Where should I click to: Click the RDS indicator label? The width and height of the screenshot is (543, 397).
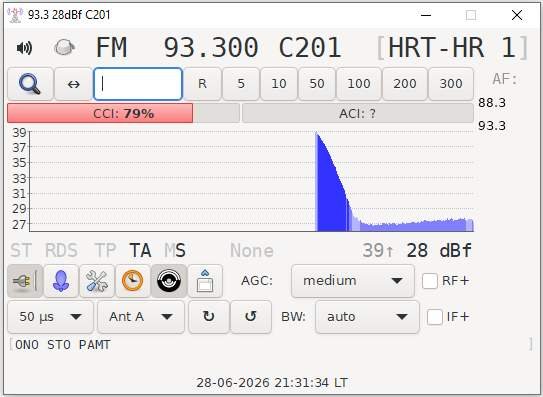(61, 250)
